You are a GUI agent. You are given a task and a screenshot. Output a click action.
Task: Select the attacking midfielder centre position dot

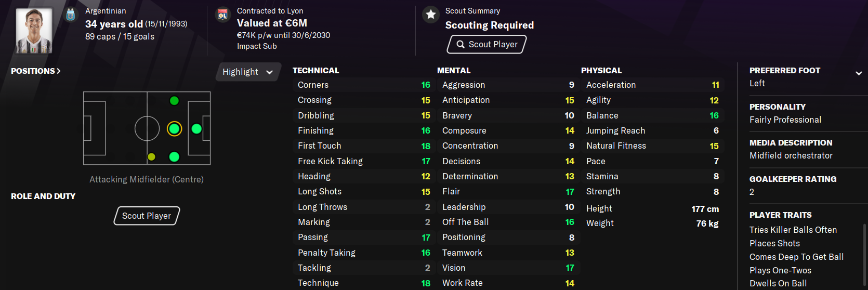click(174, 128)
